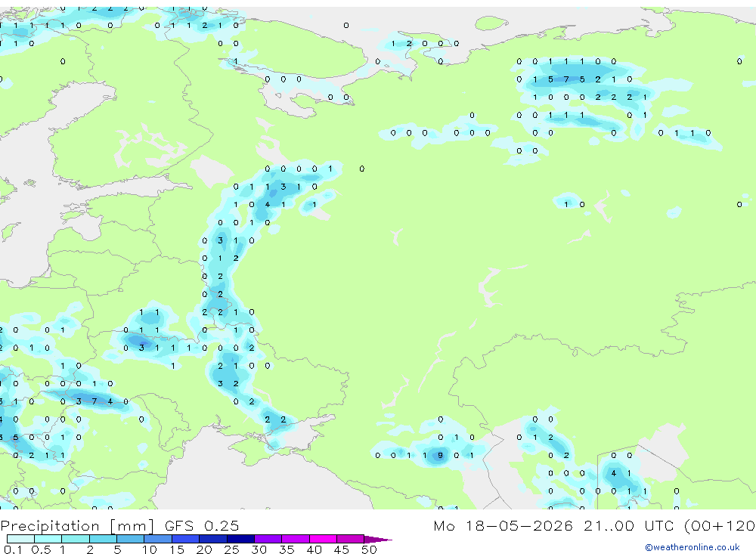This screenshot has width=756, height=554.
Task: Click the '0.1' legend scale label
Action: [13, 549]
